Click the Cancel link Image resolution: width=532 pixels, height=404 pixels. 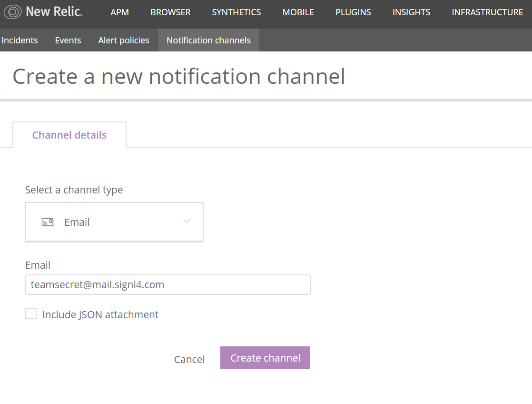(189, 359)
